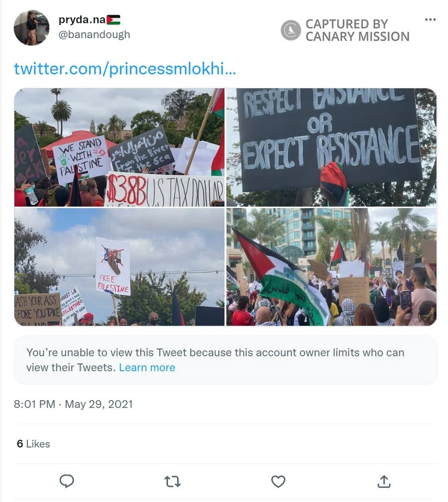Image resolution: width=448 pixels, height=502 pixels.
Task: Click the Canary Mission bird logo
Action: [x=291, y=30]
